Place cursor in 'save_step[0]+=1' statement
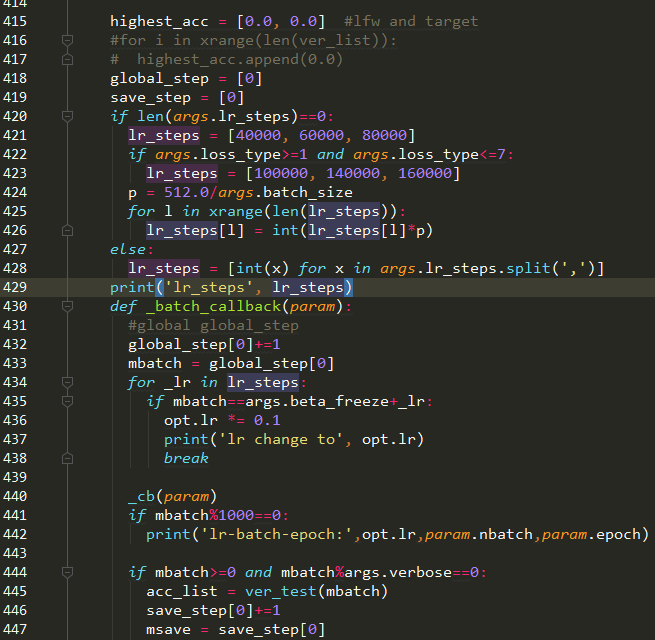Viewport: 655px width, 640px height. pyautogui.click(x=213, y=610)
